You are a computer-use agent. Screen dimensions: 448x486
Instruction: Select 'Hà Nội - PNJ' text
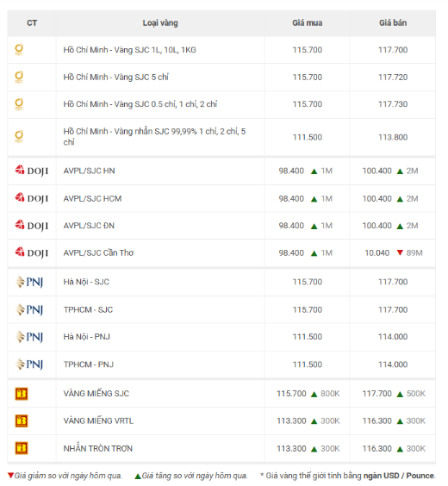click(x=87, y=337)
